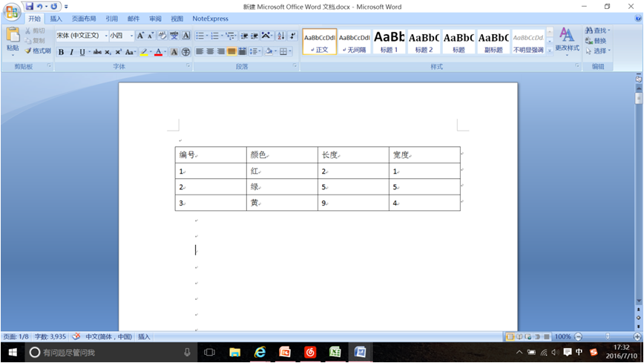This screenshot has width=644, height=363.
Task: Open the borders dropdown
Action: [x=290, y=51]
